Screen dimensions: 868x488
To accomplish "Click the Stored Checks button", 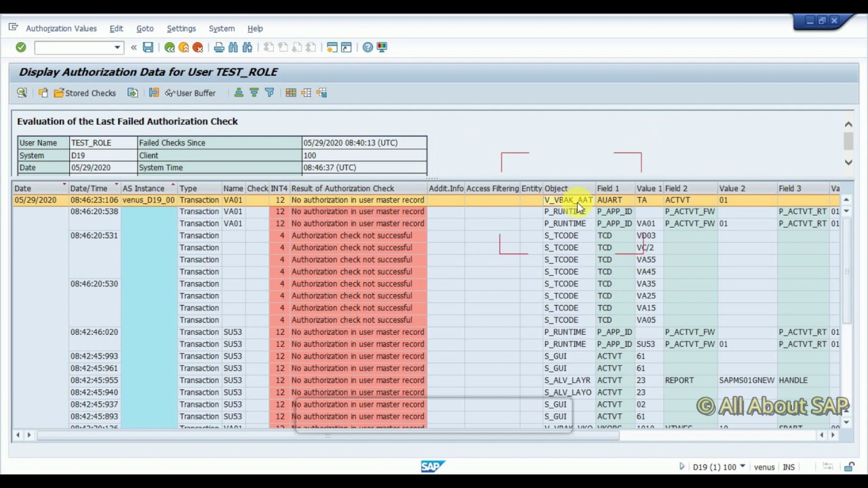I will 85,93.
